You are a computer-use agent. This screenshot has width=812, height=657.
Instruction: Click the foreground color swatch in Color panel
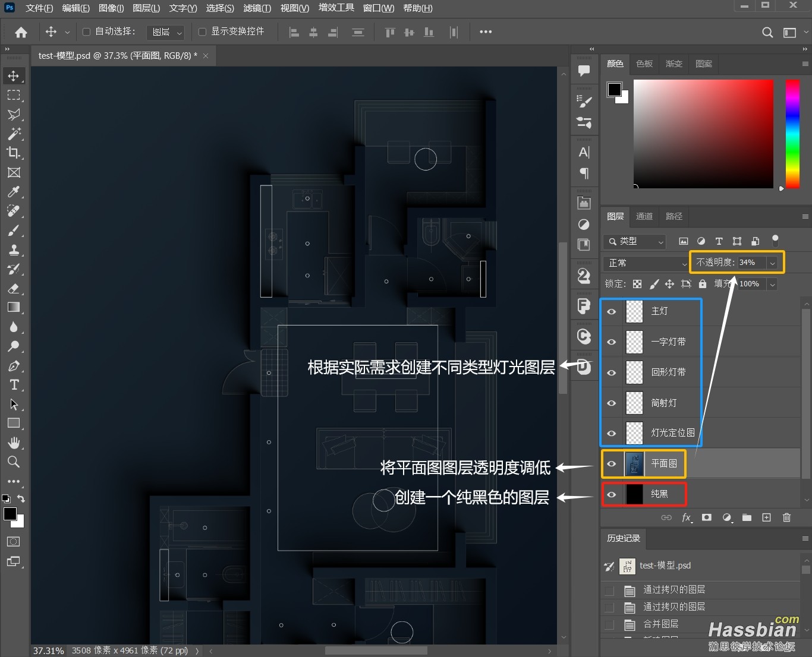point(615,90)
